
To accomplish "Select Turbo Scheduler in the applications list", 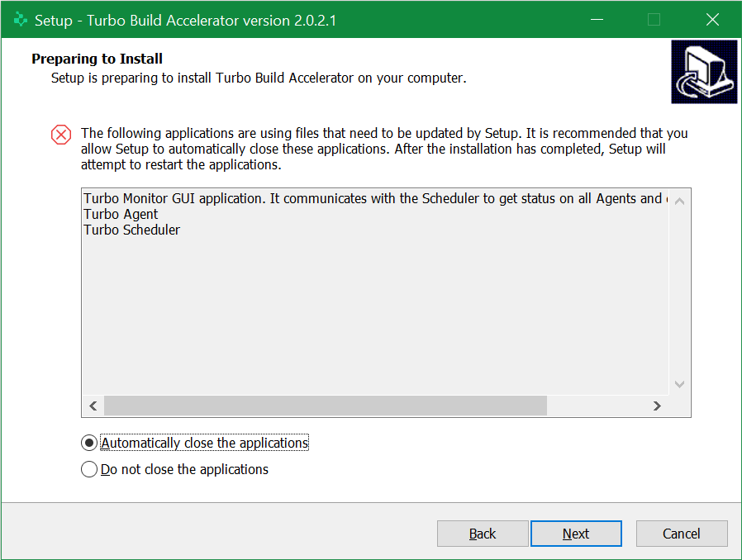I will [x=131, y=230].
